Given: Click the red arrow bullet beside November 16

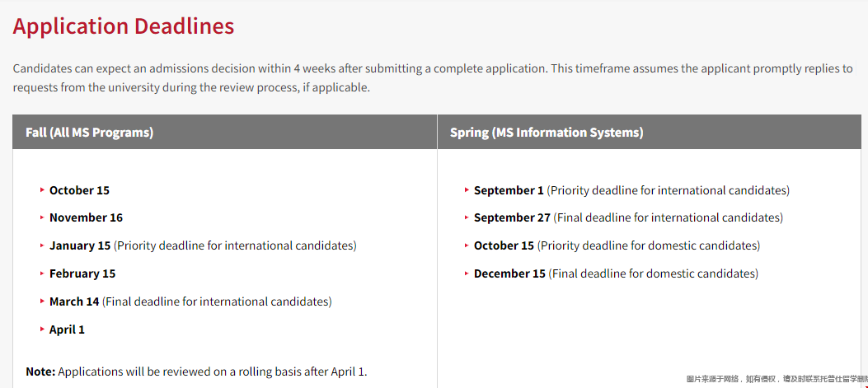Looking at the screenshot, I should pyautogui.click(x=42, y=217).
